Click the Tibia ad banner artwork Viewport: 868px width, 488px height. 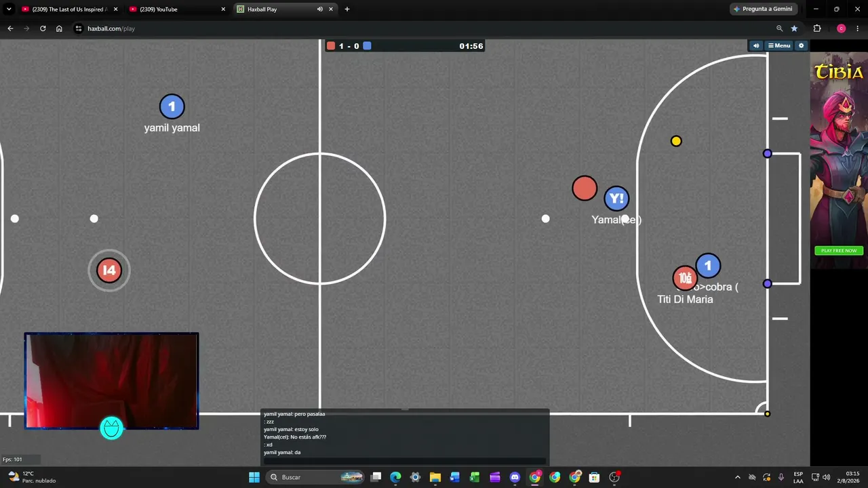point(839,159)
